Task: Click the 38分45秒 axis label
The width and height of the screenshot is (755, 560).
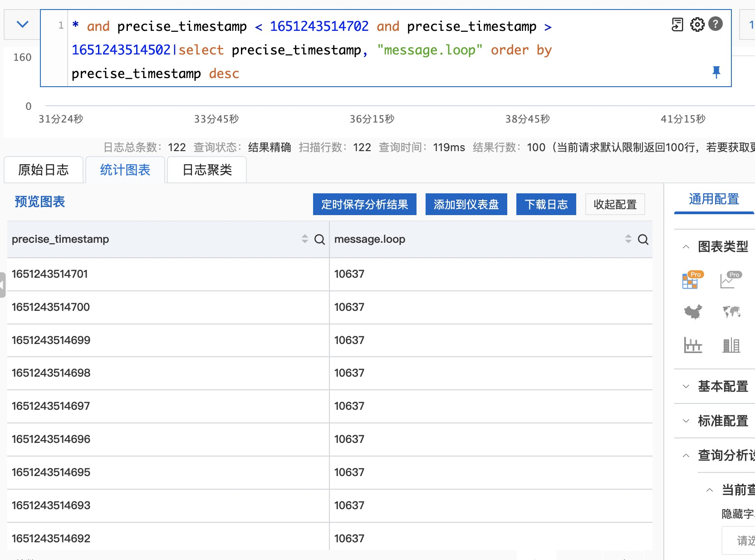Action: (x=528, y=119)
